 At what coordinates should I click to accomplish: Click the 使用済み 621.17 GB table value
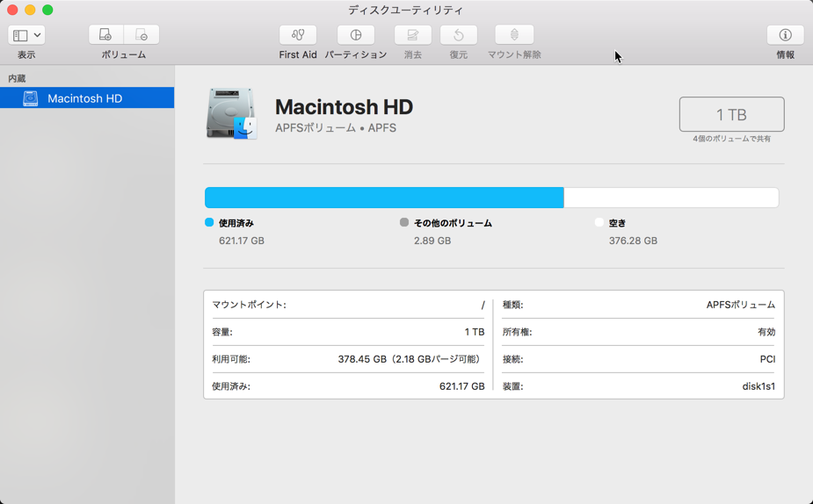462,386
